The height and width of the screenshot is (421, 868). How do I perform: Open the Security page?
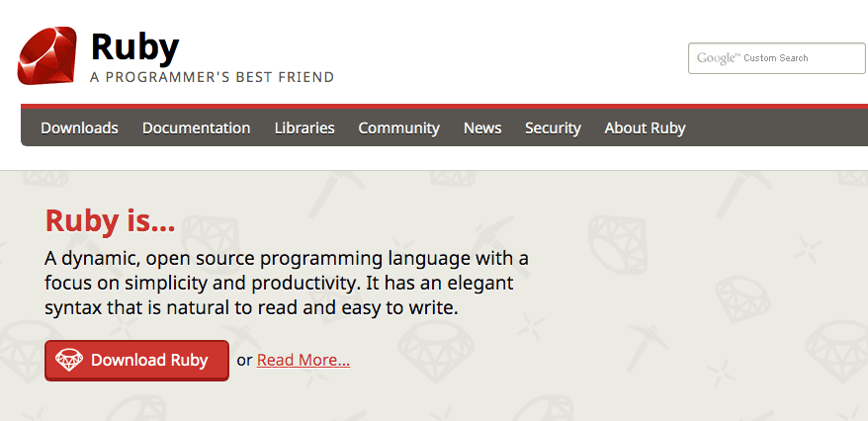pos(553,127)
